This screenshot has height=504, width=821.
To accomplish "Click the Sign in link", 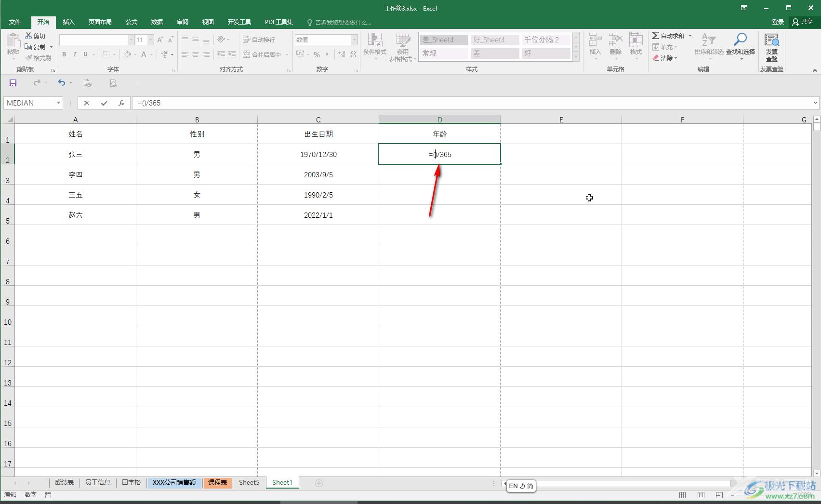I will [778, 22].
